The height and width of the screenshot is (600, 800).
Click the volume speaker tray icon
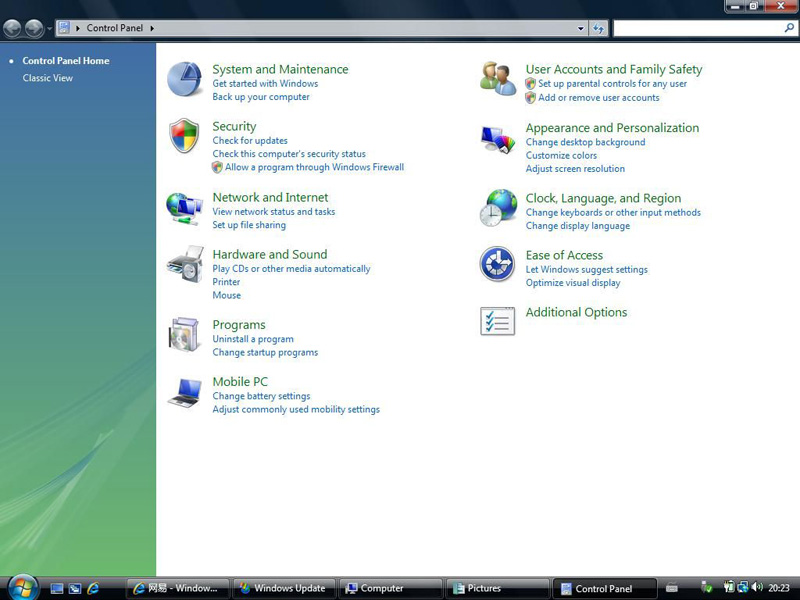click(x=757, y=587)
